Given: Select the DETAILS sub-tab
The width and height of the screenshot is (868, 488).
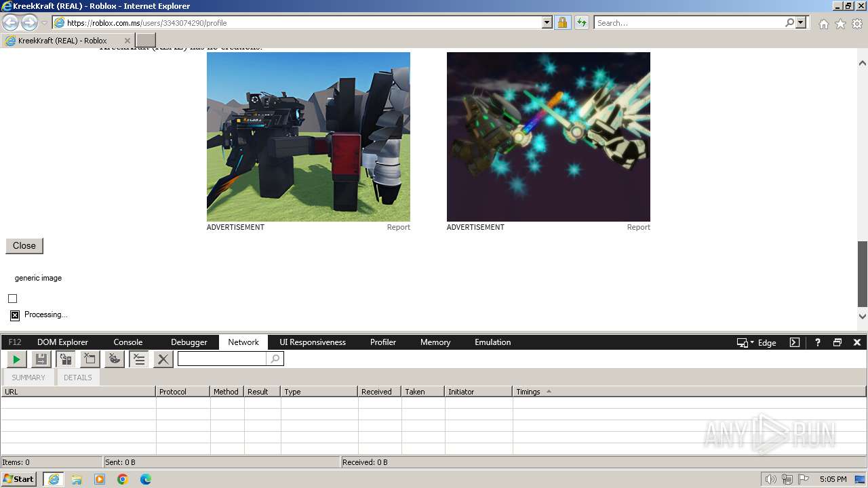Looking at the screenshot, I should [78, 378].
